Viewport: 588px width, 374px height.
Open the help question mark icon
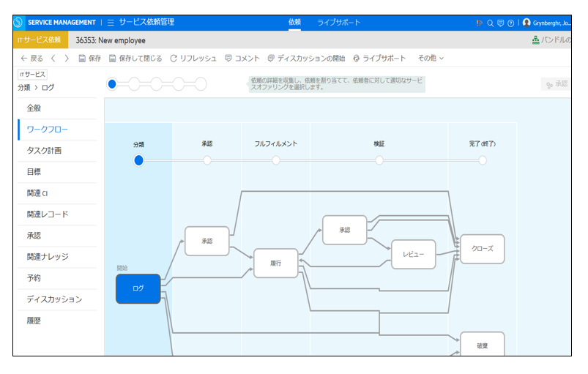pyautogui.click(x=510, y=23)
